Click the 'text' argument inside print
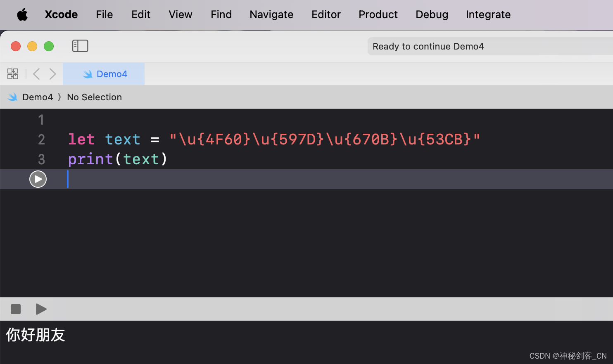Viewport: 613px width, 364px height. (141, 159)
